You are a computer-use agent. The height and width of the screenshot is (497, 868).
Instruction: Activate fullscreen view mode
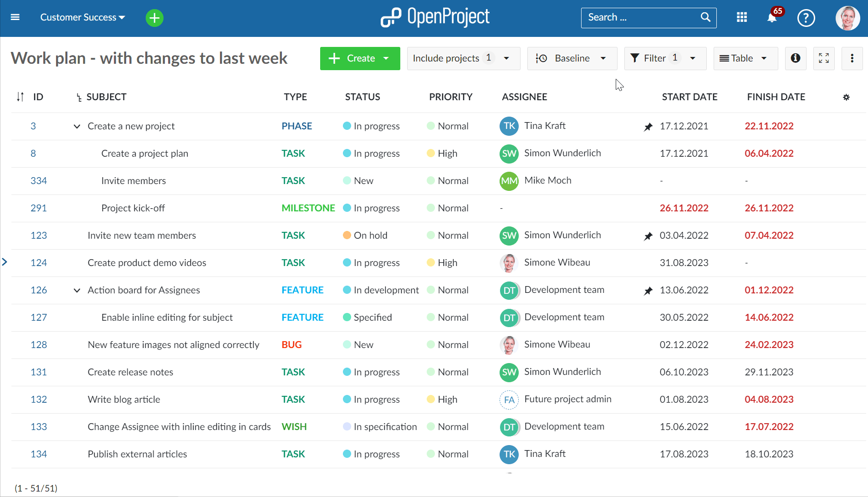pyautogui.click(x=824, y=58)
